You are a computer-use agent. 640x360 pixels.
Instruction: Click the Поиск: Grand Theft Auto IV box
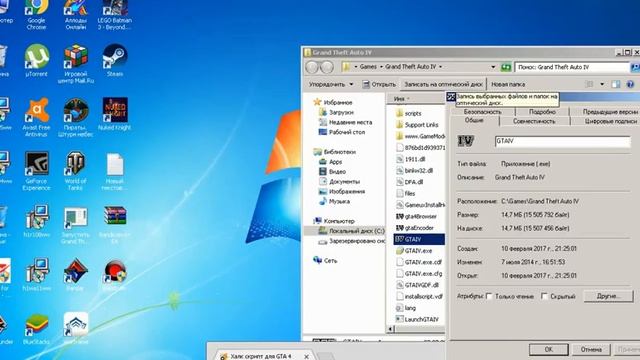pyautogui.click(x=572, y=67)
